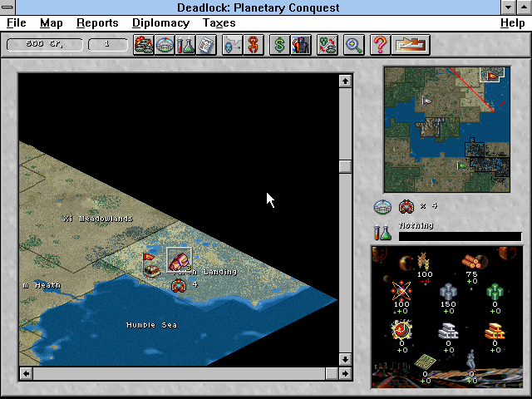532x399 pixels.
Task: Click the 500 Cr. credits display
Action: (x=44, y=44)
